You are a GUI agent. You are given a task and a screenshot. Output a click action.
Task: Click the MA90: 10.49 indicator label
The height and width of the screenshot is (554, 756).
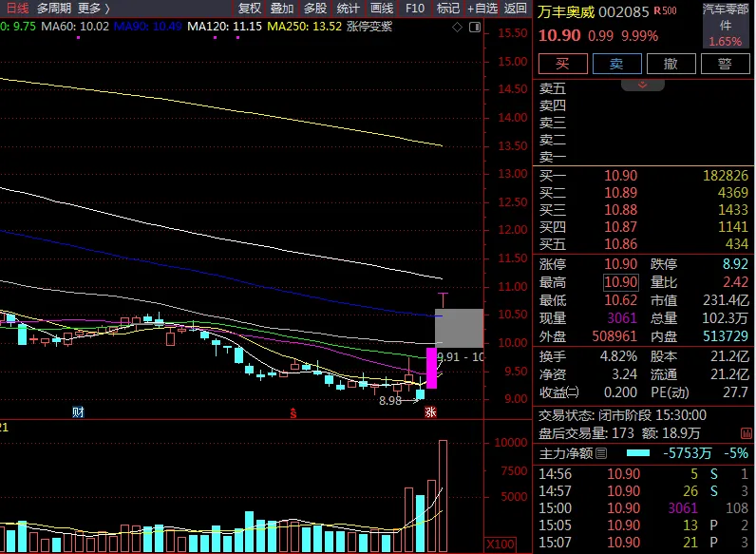(148, 27)
